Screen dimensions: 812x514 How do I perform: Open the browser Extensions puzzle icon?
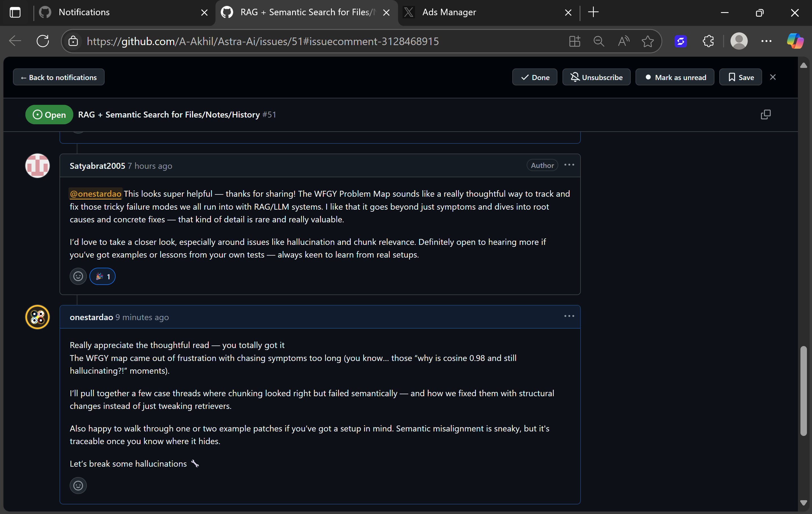pyautogui.click(x=708, y=41)
